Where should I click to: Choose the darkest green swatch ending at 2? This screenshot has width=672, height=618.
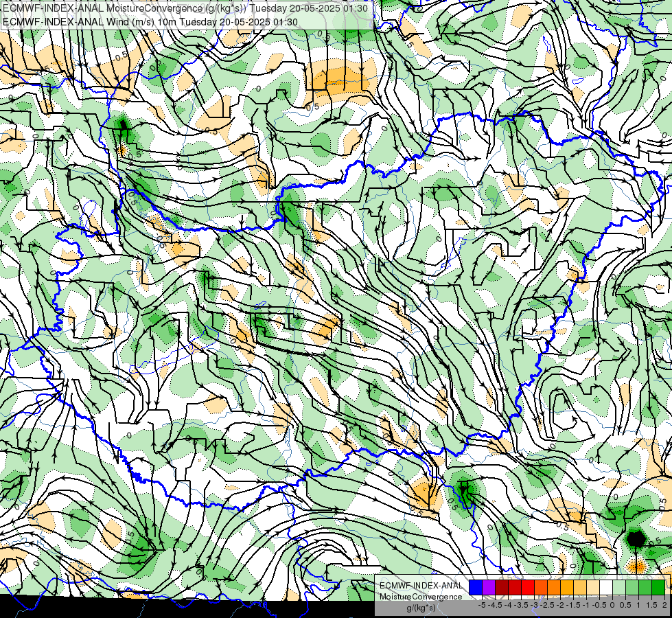click(658, 587)
